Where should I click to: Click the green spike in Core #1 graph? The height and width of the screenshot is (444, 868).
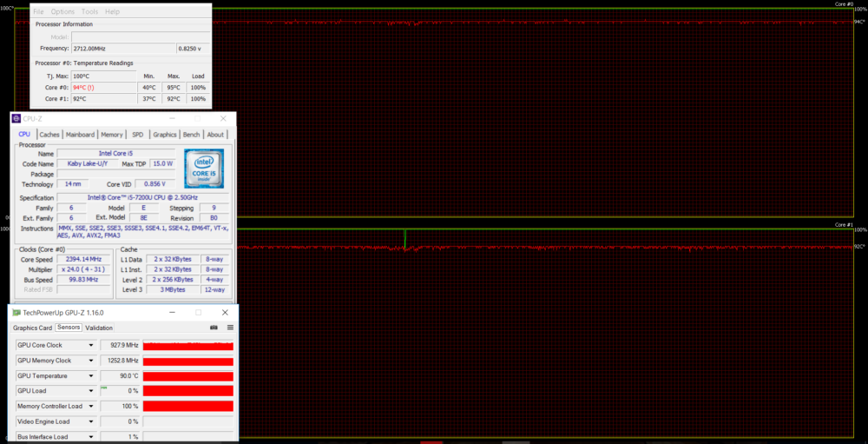click(x=405, y=239)
